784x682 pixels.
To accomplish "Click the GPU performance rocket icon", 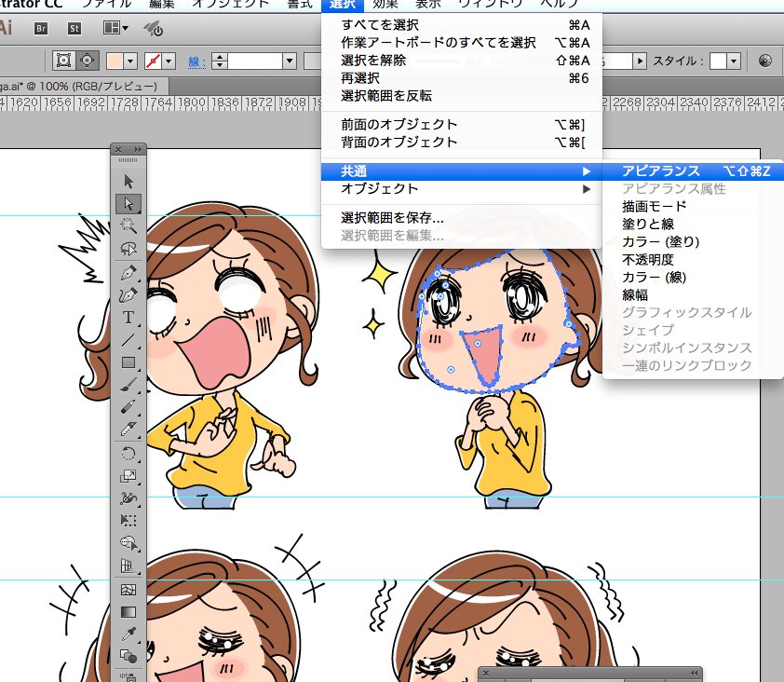I will pos(153,29).
